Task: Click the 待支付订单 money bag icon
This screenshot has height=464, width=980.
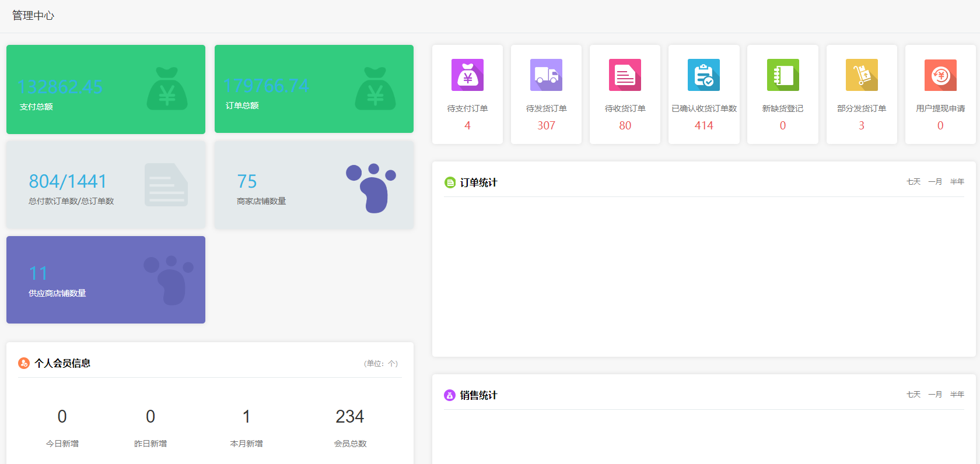Action: pos(467,75)
